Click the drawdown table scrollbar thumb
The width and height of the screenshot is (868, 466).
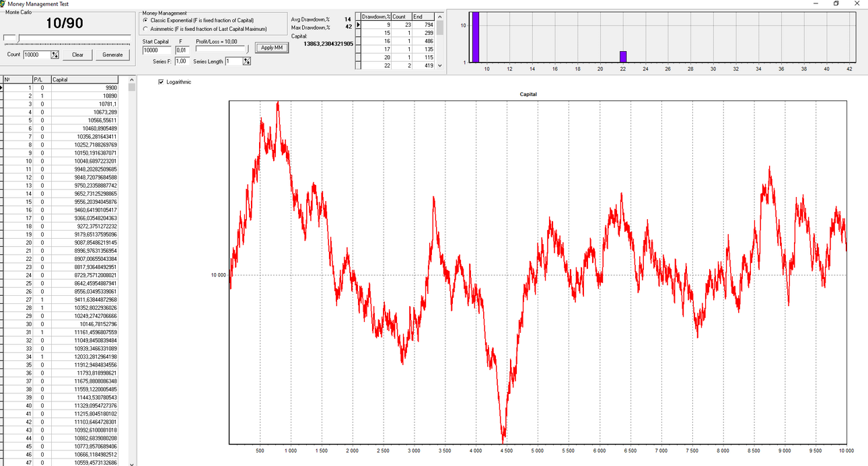(x=440, y=27)
